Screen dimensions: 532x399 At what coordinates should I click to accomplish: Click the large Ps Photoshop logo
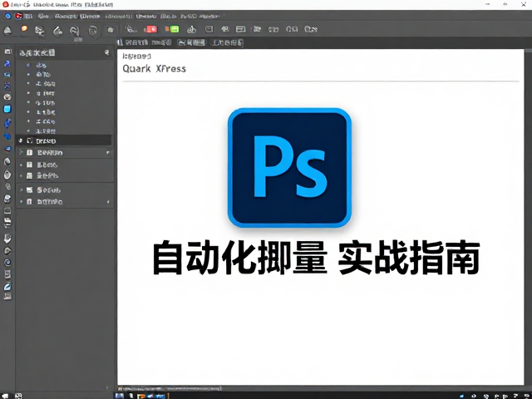(x=289, y=168)
